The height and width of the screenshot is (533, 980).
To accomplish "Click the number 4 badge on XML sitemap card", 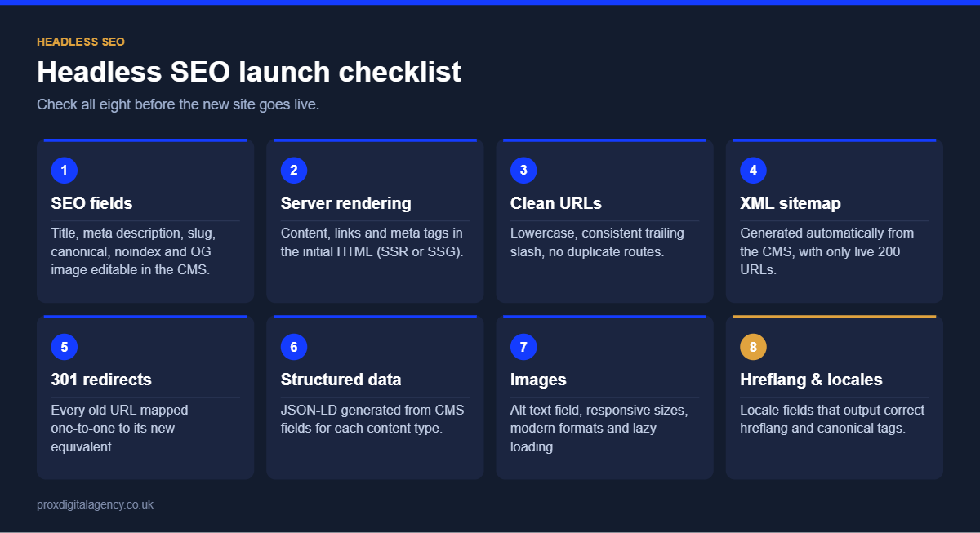I will click(x=753, y=171).
